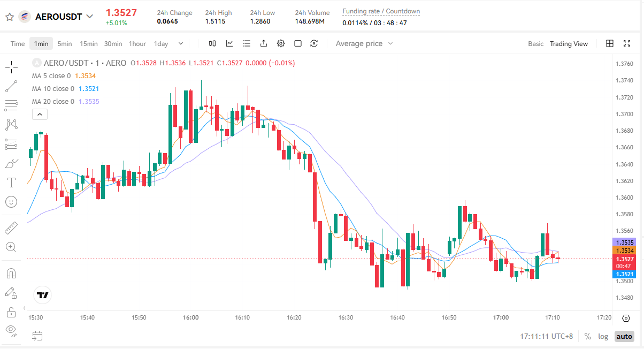Image resolution: width=644 pixels, height=349 pixels.
Task: Toggle magnet mode for drawings
Action: pos(11,274)
